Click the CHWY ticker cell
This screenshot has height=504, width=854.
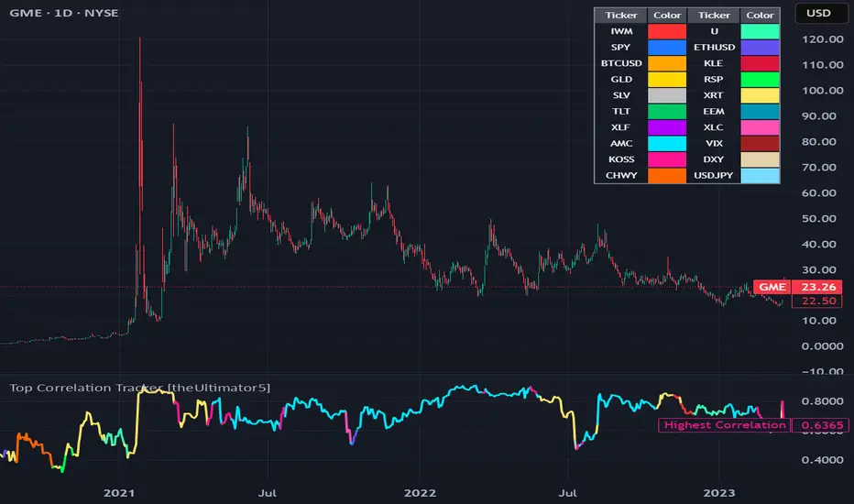[621, 175]
